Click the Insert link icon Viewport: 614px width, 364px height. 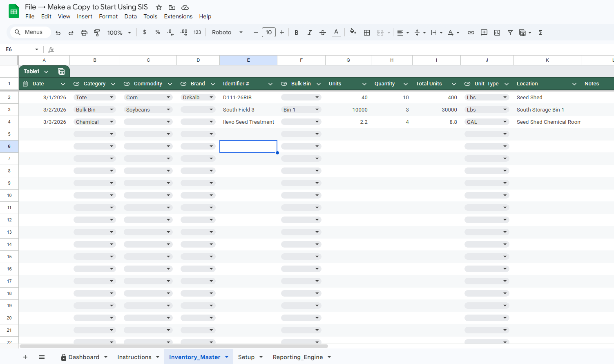tap(471, 33)
